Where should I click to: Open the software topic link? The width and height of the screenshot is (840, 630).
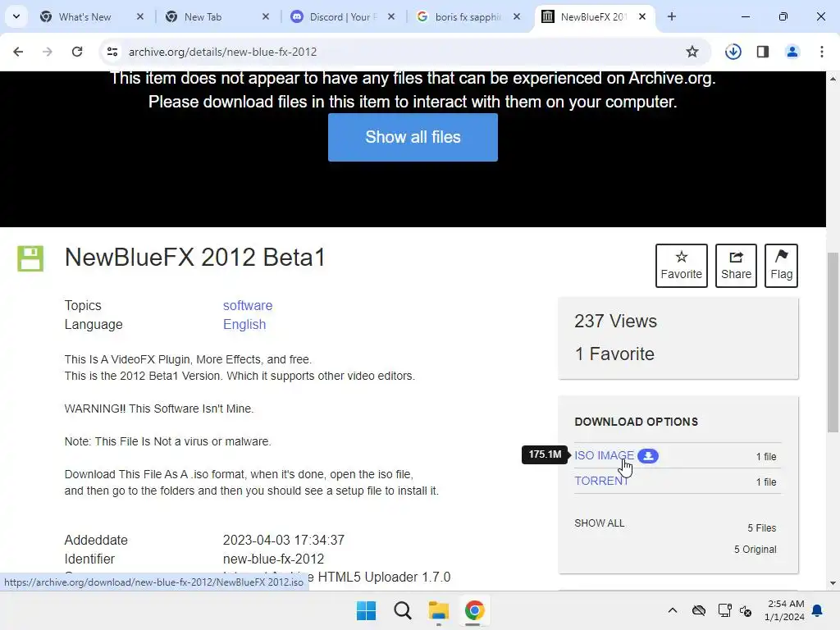pos(248,305)
